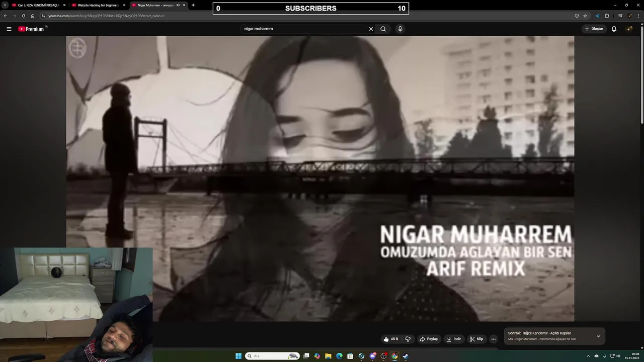Download the video with İndir
Screen dimensions: 644x362
tap(454, 339)
